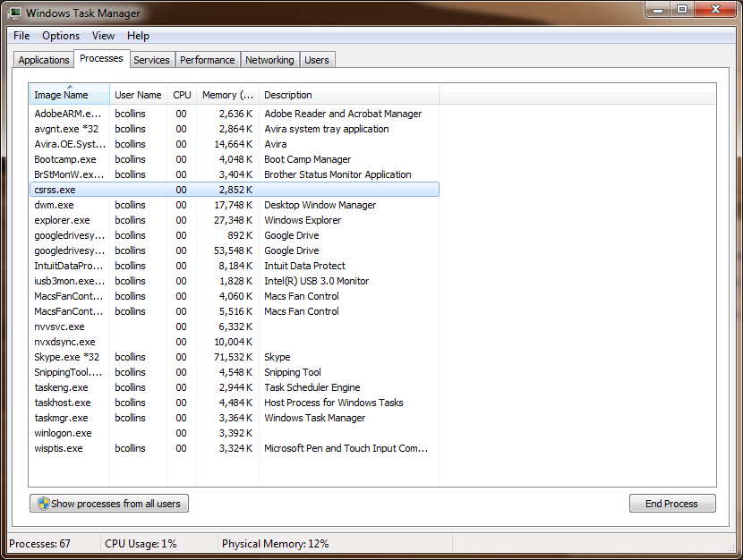Select the dwm.exe process

[x=235, y=205]
